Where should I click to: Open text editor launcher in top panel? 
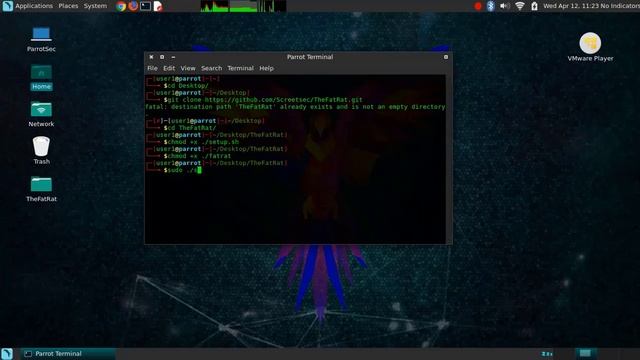point(158,6)
